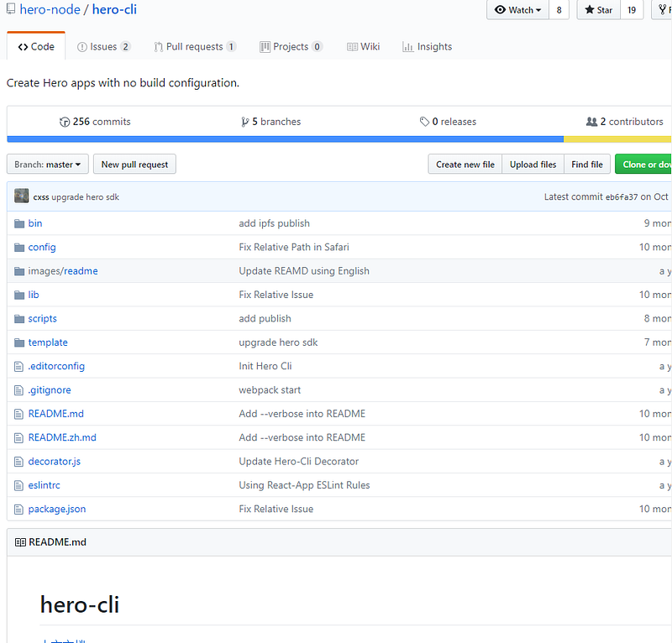
Task: Click the green Clone or download button
Action: point(643,164)
